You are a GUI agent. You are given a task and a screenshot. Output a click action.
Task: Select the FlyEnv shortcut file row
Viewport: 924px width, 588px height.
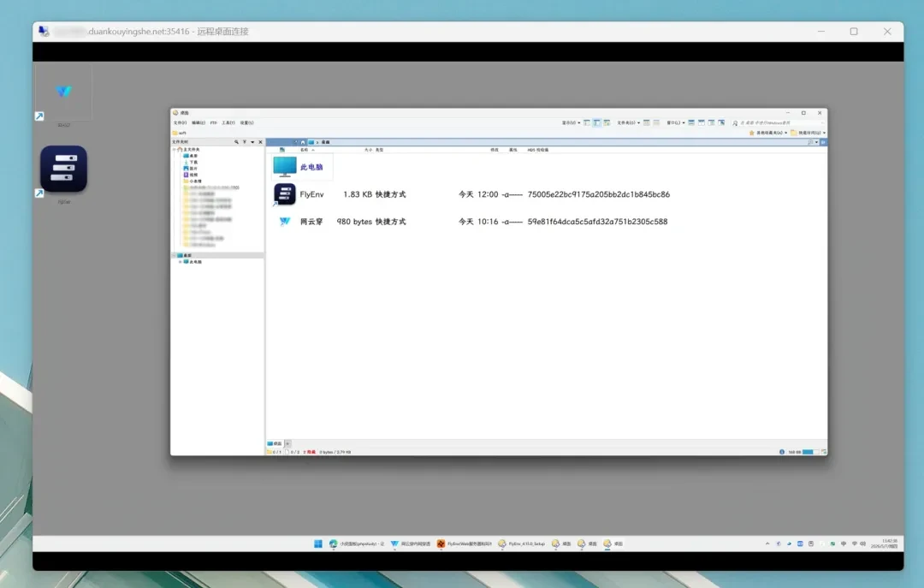pos(471,194)
